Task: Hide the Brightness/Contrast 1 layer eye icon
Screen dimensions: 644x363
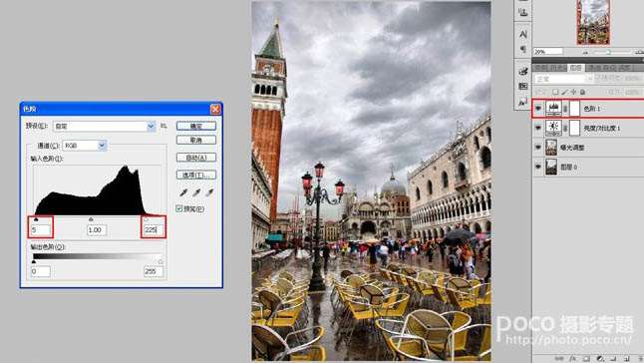Action: (x=538, y=128)
